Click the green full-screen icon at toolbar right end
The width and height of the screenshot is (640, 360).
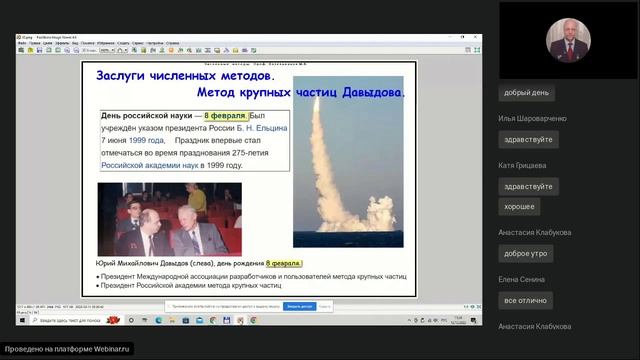(477, 50)
